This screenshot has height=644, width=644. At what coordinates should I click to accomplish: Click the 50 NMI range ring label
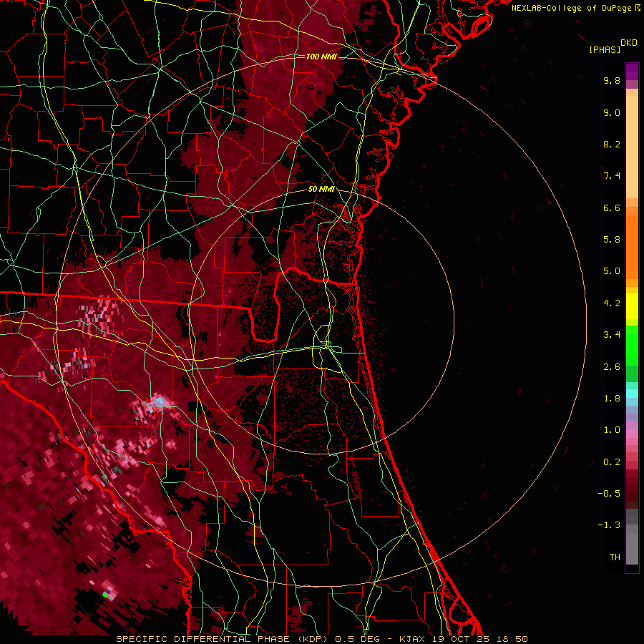point(321,189)
